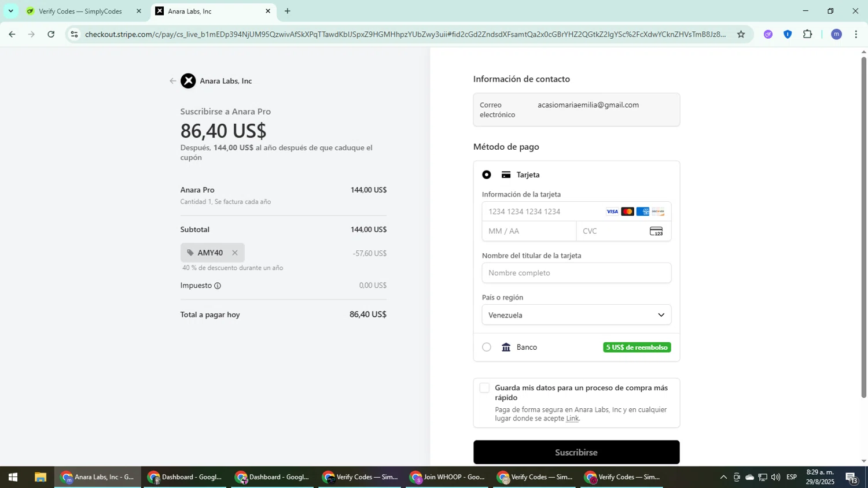
Task: Open the Chrome profile avatar
Action: [836, 34]
